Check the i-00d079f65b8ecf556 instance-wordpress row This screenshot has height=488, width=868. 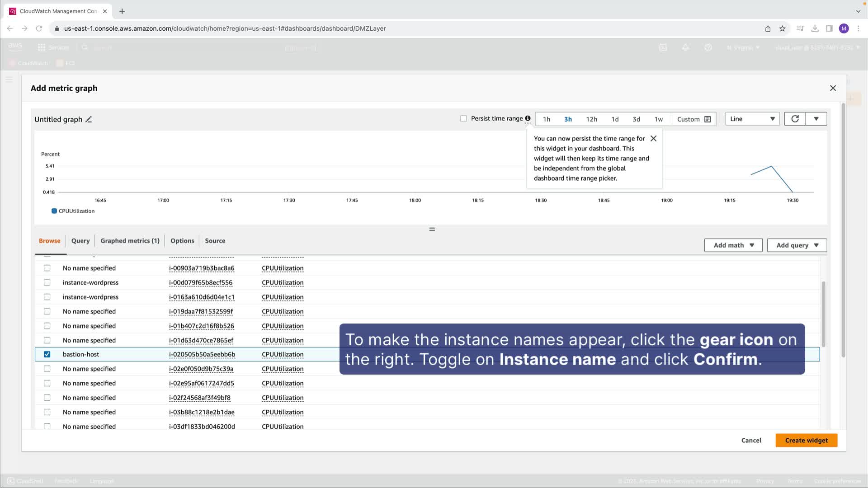[x=47, y=282]
